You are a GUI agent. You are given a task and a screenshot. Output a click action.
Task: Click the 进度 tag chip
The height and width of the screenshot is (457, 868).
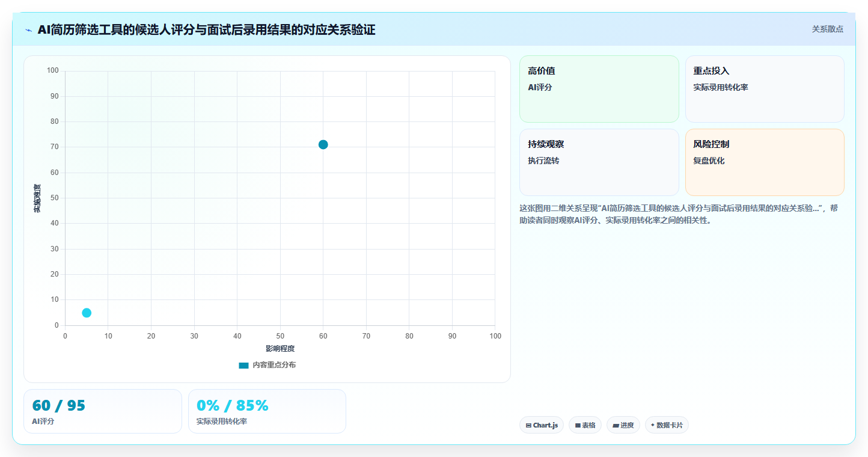click(x=623, y=425)
